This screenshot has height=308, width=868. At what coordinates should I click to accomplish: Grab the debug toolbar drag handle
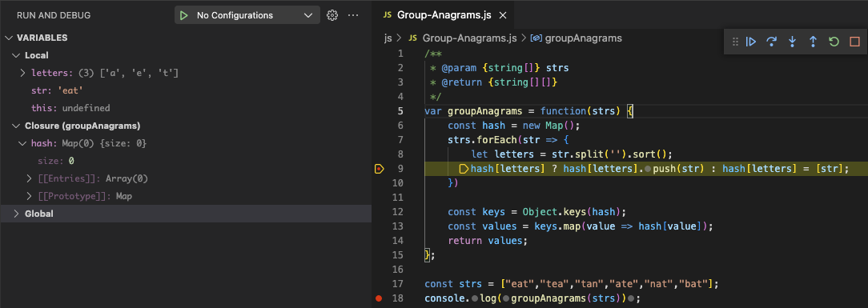tap(735, 42)
